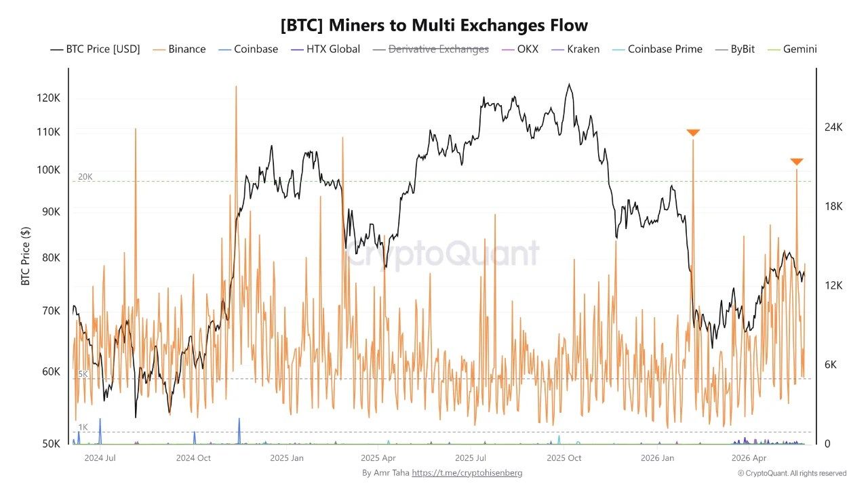Toggle Kraken series visibility
The width and height of the screenshot is (868, 488).
pos(574,49)
